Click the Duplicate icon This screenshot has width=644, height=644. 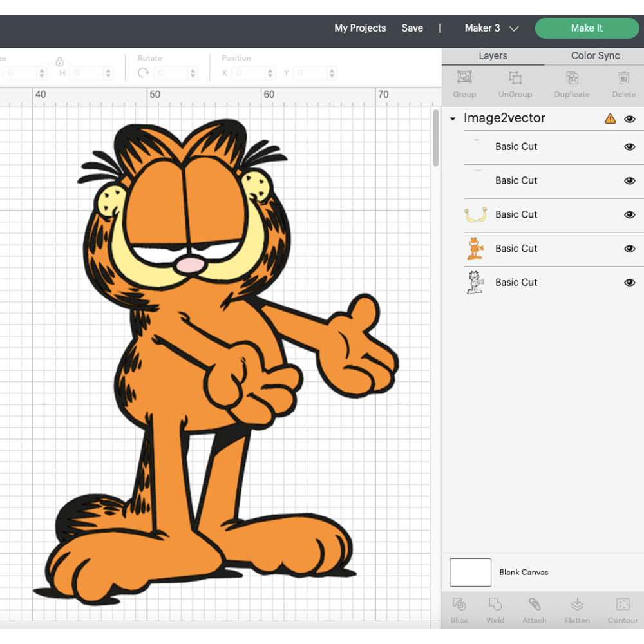(x=572, y=82)
